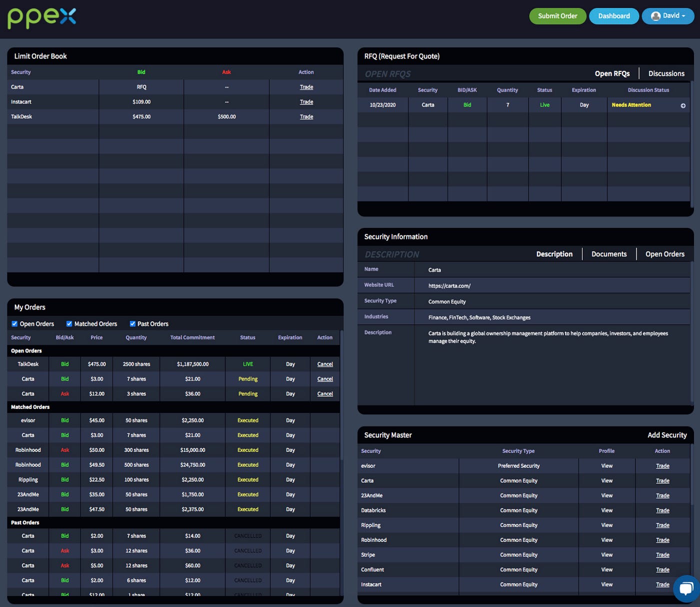The image size is (700, 607).
Task: View the Carta profile in Security Master
Action: [607, 480]
